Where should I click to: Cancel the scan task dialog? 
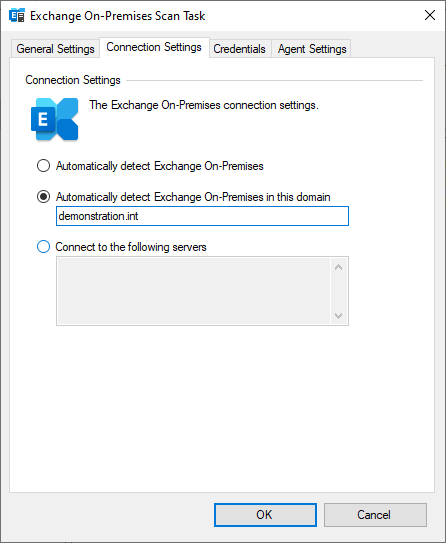pyautogui.click(x=375, y=515)
